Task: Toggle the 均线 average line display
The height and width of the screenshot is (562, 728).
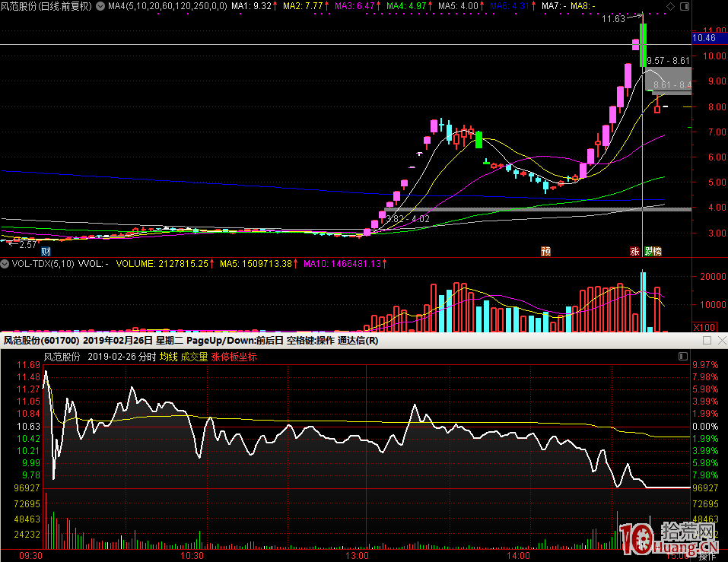Action: pyautogui.click(x=168, y=357)
